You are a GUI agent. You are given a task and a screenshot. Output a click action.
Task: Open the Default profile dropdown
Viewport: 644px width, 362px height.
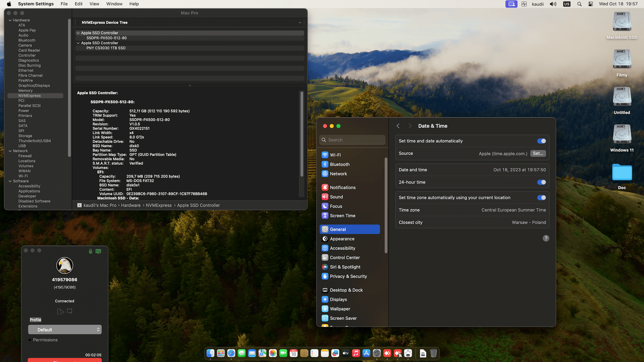(x=65, y=329)
